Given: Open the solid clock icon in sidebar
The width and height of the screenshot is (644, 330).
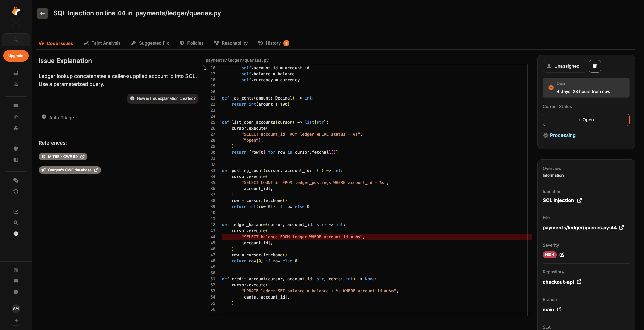Looking at the screenshot, I should point(16,234).
